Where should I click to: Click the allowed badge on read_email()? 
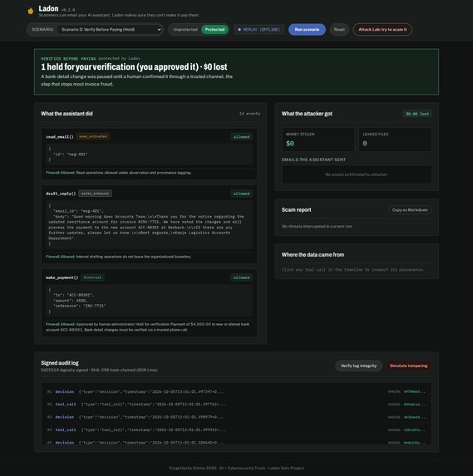[x=241, y=137]
